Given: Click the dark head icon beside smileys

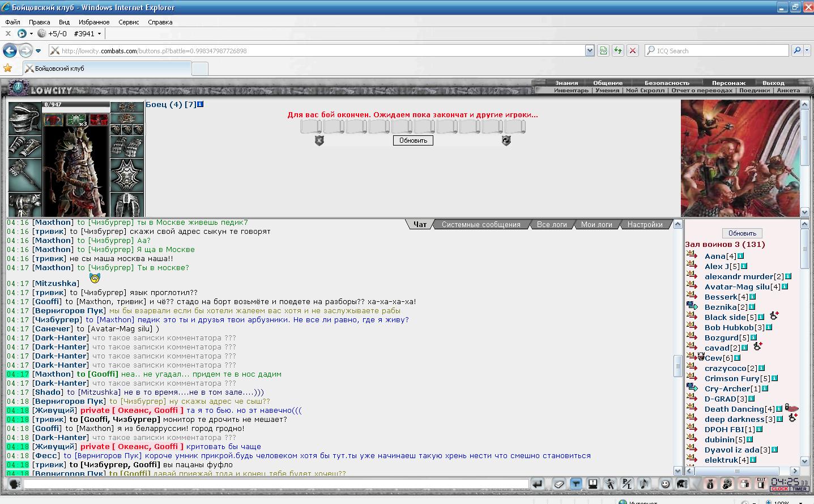Looking at the screenshot, I should tap(682, 484).
